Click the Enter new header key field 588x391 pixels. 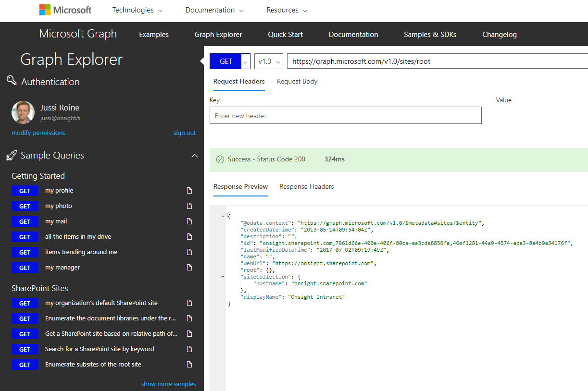346,116
